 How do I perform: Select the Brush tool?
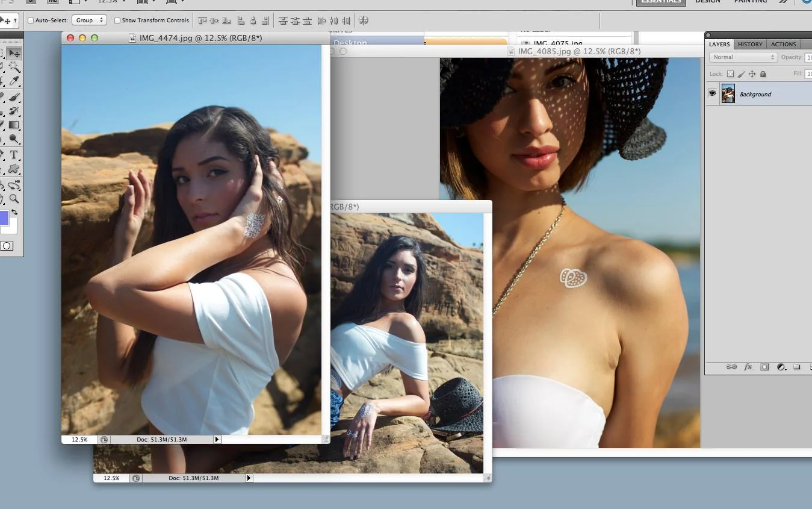[14, 97]
